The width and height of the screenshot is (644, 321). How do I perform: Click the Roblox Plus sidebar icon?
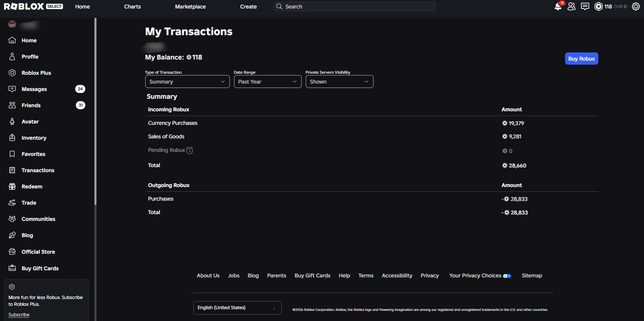[x=12, y=73]
